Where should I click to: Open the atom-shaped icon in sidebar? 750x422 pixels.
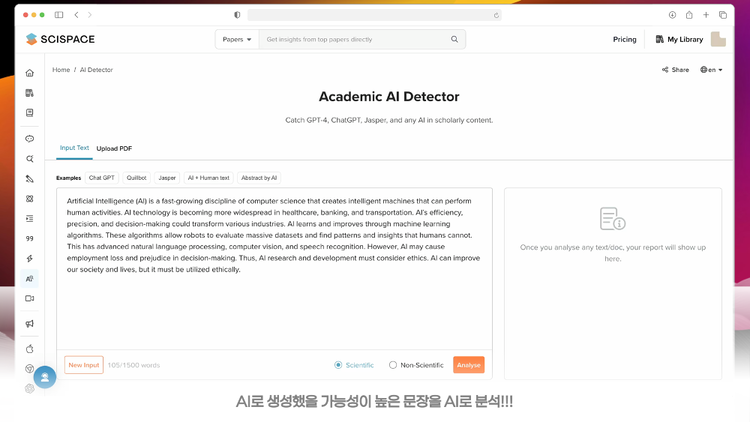[x=30, y=199]
